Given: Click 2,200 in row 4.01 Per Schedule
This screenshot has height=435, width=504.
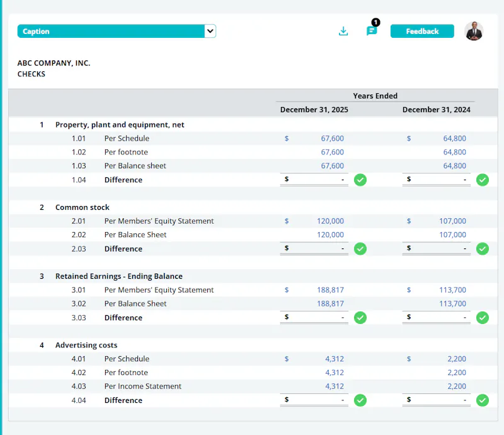Looking at the screenshot, I should pos(457,359).
